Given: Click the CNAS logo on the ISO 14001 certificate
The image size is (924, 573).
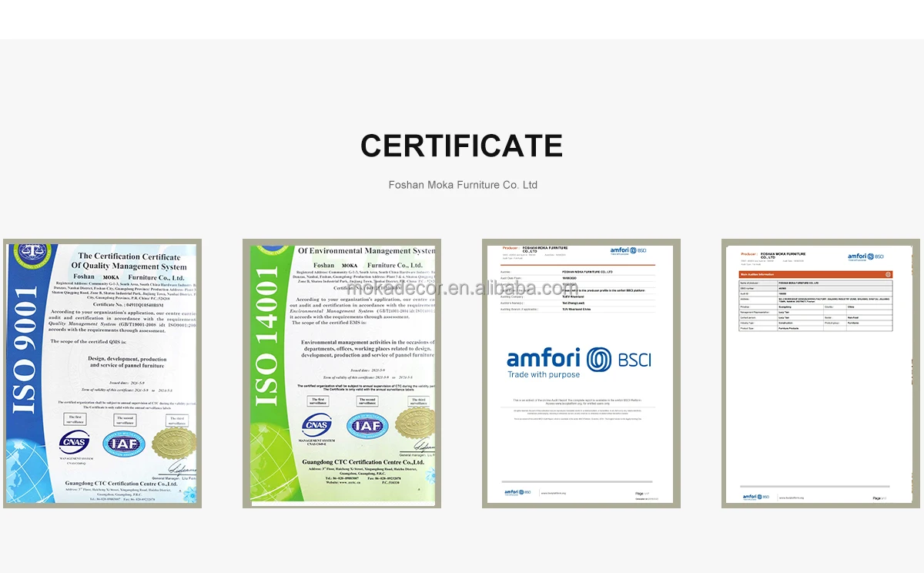Looking at the screenshot, I should (x=316, y=425).
